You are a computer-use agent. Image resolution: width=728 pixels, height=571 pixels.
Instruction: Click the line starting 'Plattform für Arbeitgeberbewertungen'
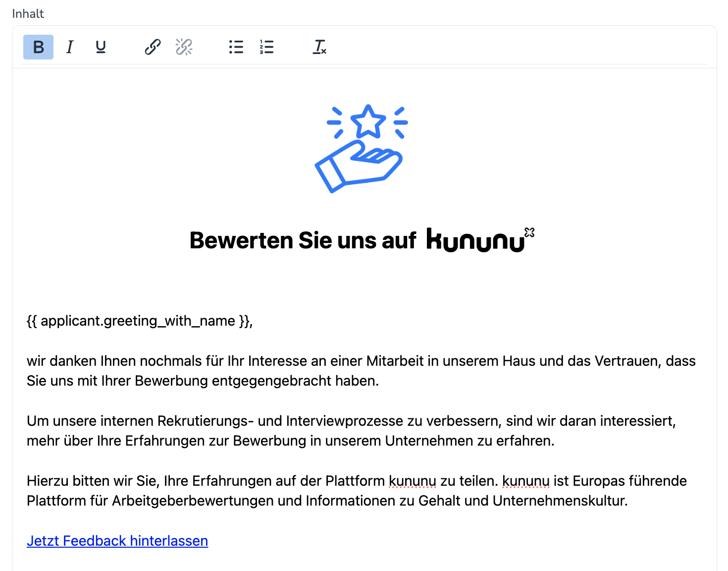327,501
